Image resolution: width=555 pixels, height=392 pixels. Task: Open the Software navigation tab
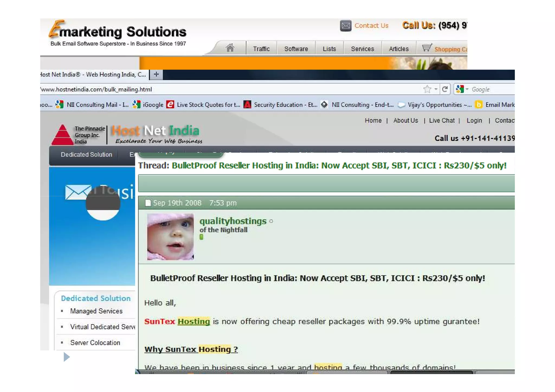point(296,49)
